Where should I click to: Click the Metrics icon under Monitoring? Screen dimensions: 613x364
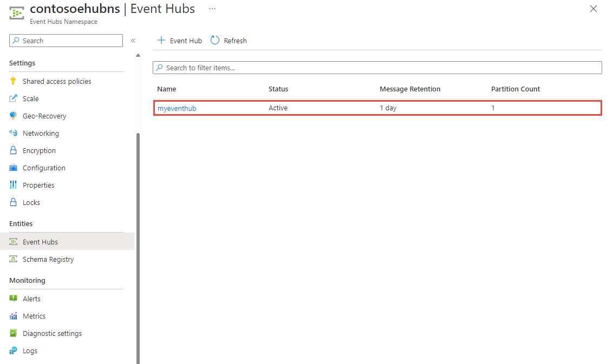pyautogui.click(x=14, y=315)
